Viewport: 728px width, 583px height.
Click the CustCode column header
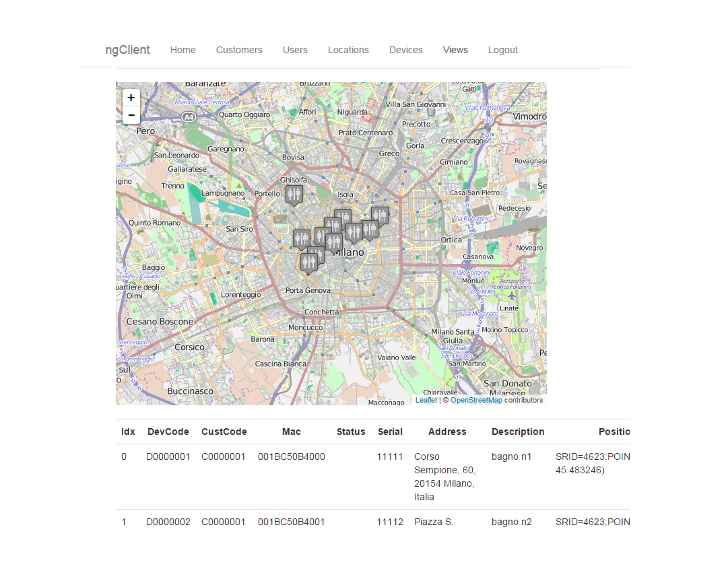[224, 432]
